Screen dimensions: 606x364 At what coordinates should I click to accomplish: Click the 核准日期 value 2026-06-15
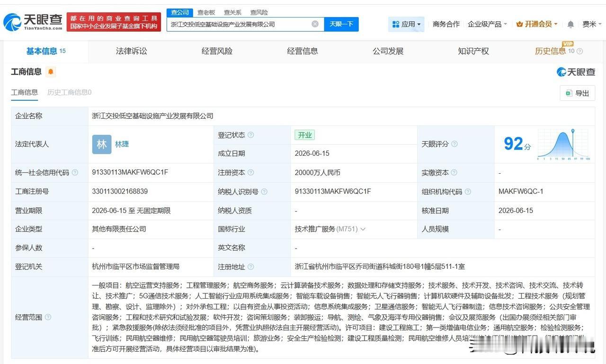(x=516, y=211)
